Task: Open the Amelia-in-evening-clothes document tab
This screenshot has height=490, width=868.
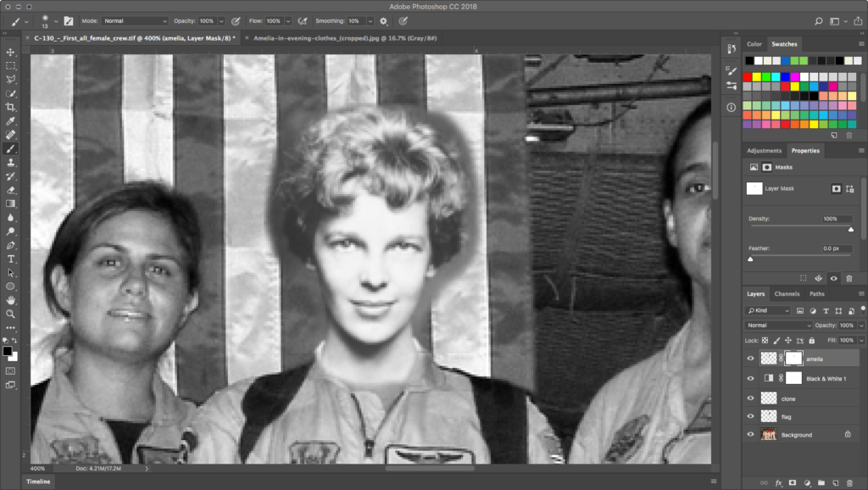Action: tap(339, 38)
